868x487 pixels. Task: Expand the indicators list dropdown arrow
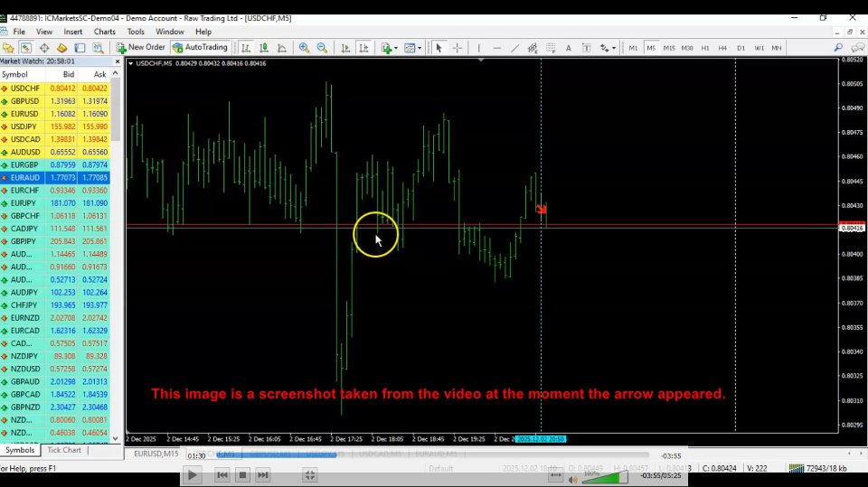(396, 48)
